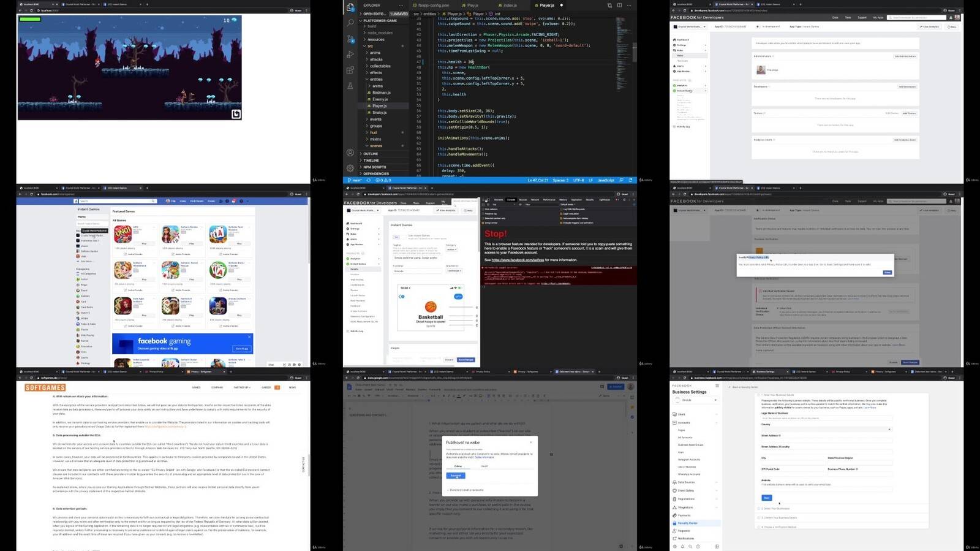Click the search icon at Business Settings bottom bar

click(690, 546)
